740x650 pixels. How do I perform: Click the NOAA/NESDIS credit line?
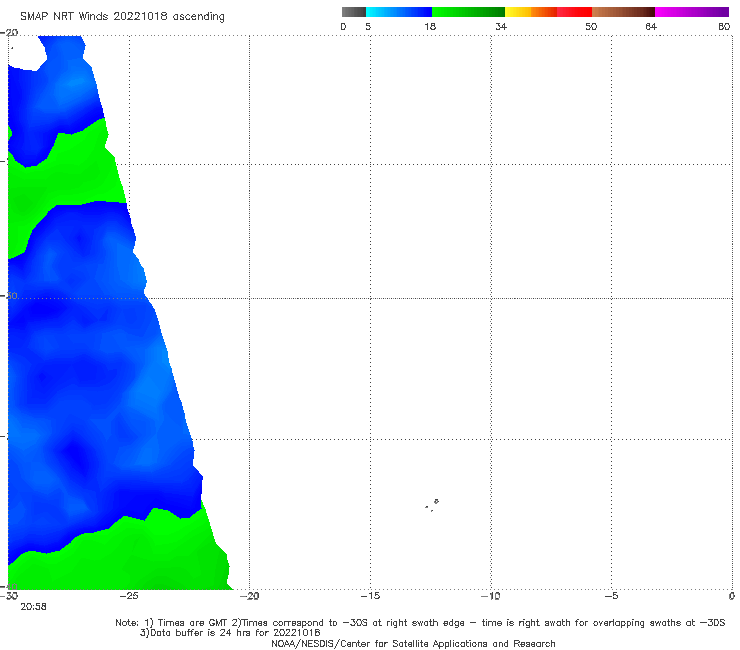tap(413, 644)
